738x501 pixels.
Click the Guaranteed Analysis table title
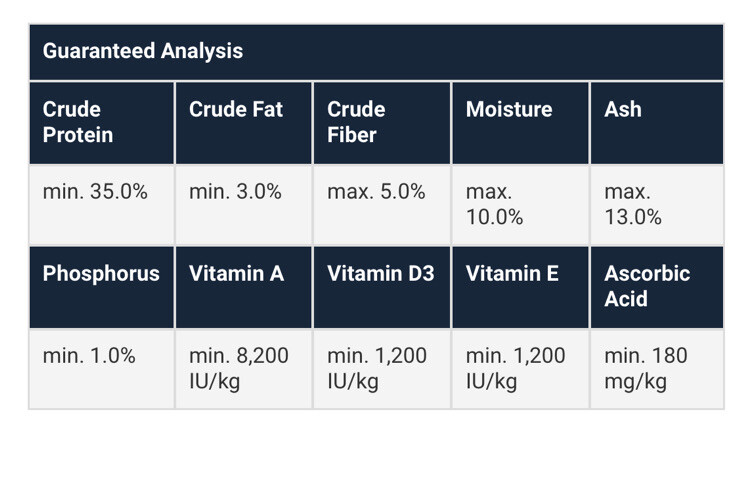[143, 50]
